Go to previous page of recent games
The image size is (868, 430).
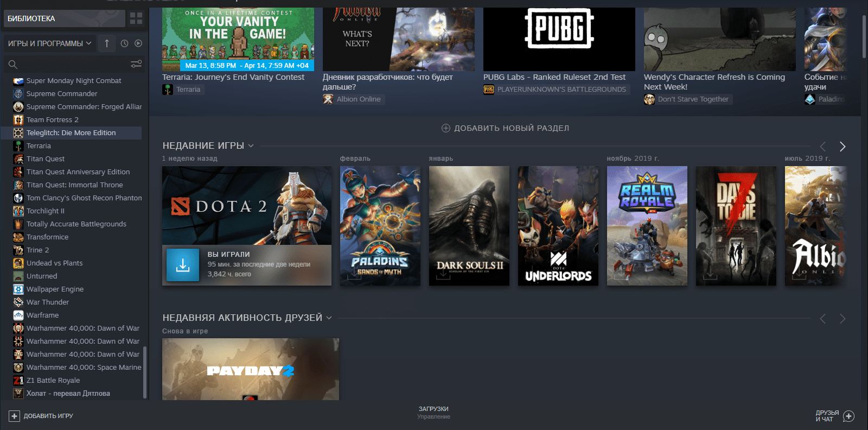(x=823, y=147)
